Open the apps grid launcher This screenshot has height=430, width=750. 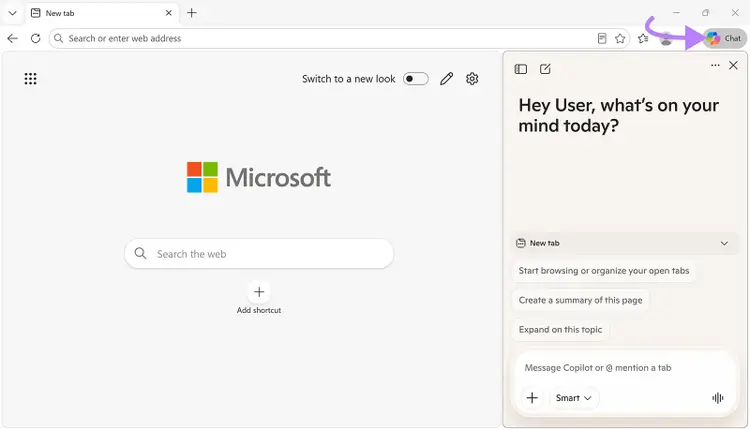coord(31,78)
